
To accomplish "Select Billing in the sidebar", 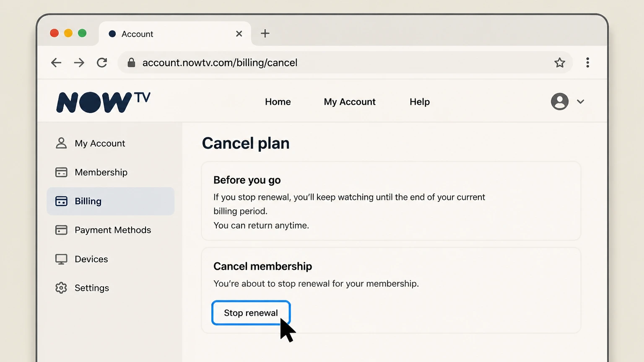I will [x=111, y=201].
